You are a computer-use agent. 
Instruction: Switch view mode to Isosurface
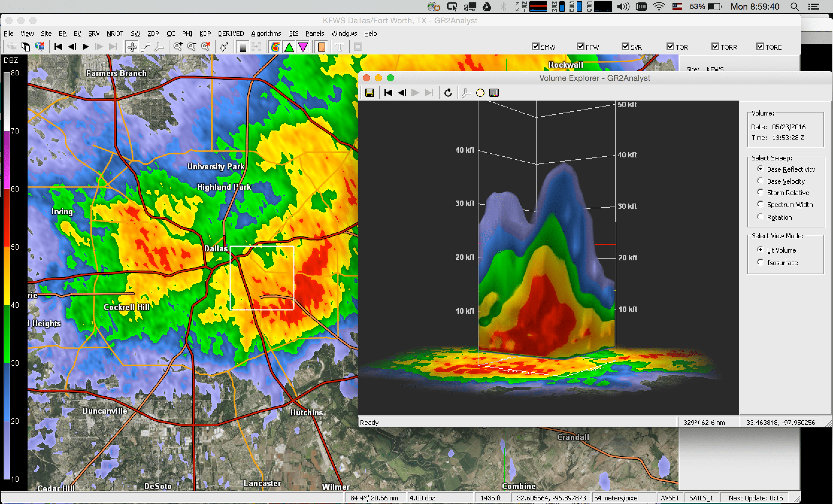(760, 262)
